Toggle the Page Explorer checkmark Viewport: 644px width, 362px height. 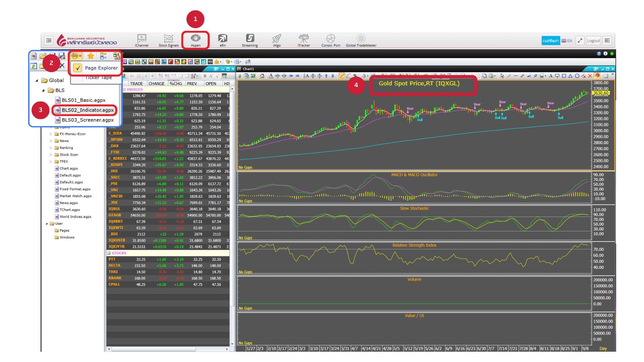77,68
